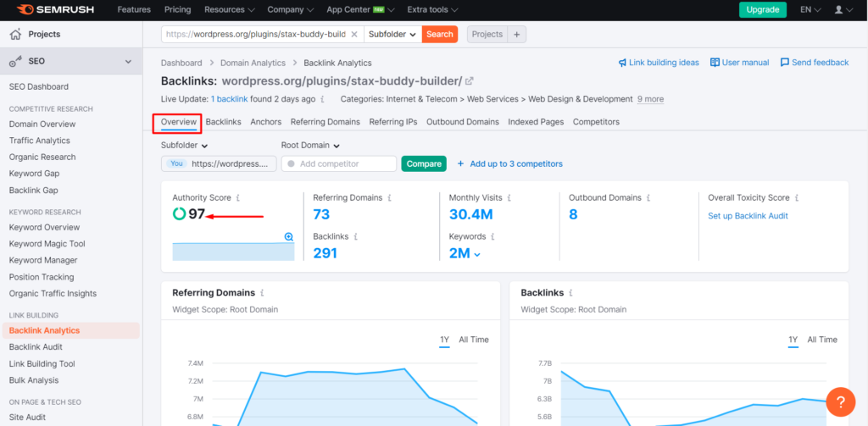Image resolution: width=868 pixels, height=426 pixels.
Task: Click the Compare button
Action: click(x=424, y=163)
